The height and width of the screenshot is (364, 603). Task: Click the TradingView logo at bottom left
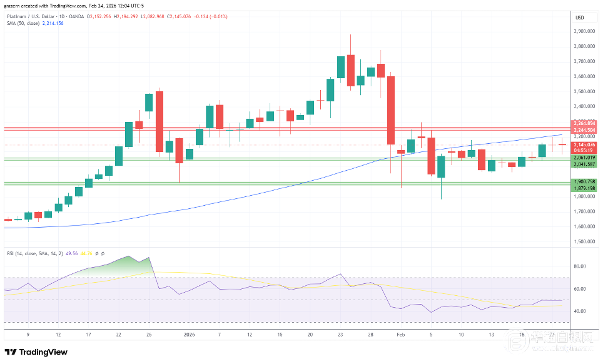[36, 352]
